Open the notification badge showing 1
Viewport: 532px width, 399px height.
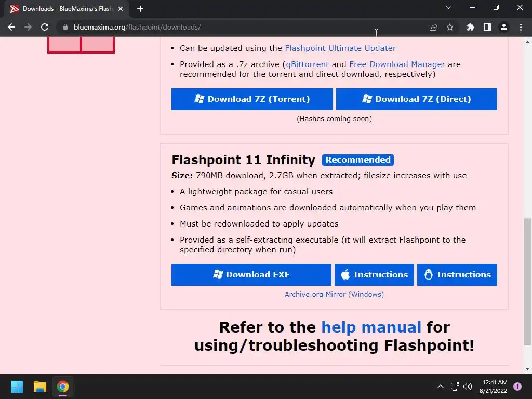pos(517,387)
